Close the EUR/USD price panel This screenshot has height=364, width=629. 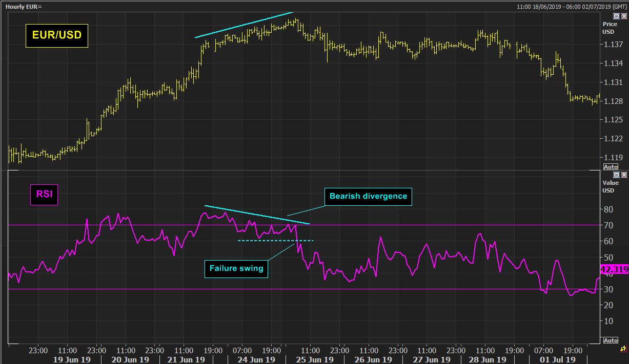click(x=623, y=16)
